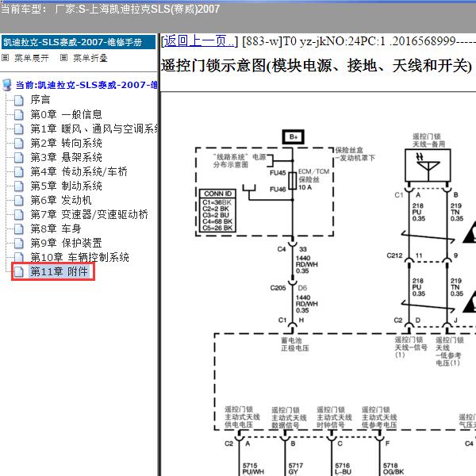Open 第10章 车辆控制系统
This screenshot has height=476, width=476.
point(79,257)
